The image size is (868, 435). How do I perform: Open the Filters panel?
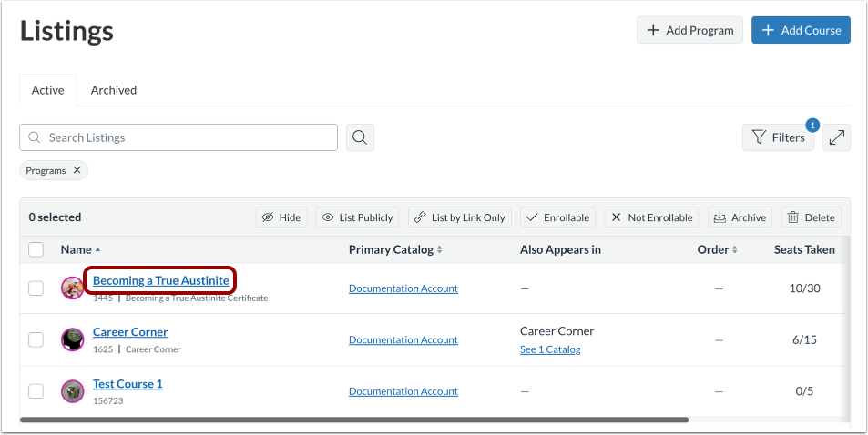tap(778, 137)
